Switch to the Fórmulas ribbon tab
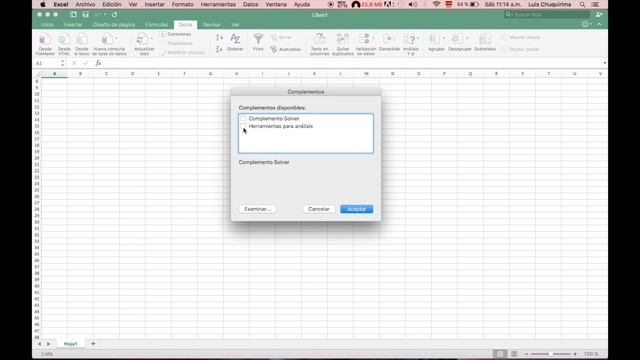This screenshot has width=640, height=360. coord(157,25)
